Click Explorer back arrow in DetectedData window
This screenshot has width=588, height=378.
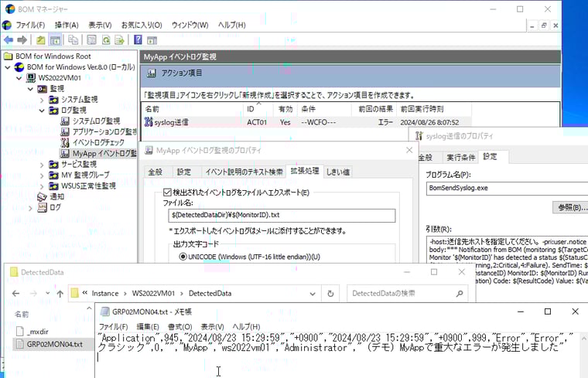15,293
